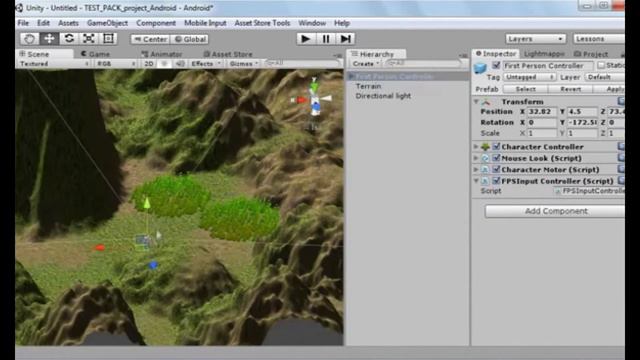The image size is (640, 360).
Task: Pause the game playback
Action: tap(325, 39)
